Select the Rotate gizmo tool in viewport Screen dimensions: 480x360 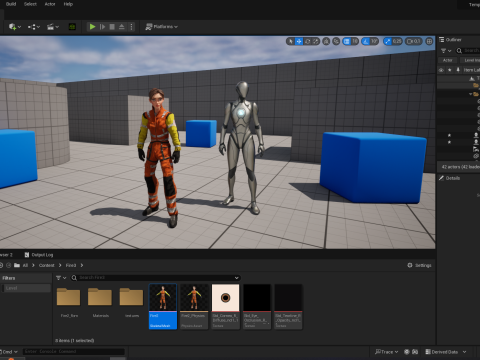[x=307, y=41]
